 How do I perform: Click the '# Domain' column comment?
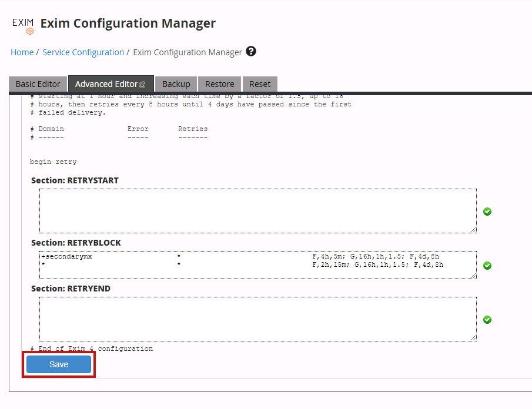(x=47, y=129)
